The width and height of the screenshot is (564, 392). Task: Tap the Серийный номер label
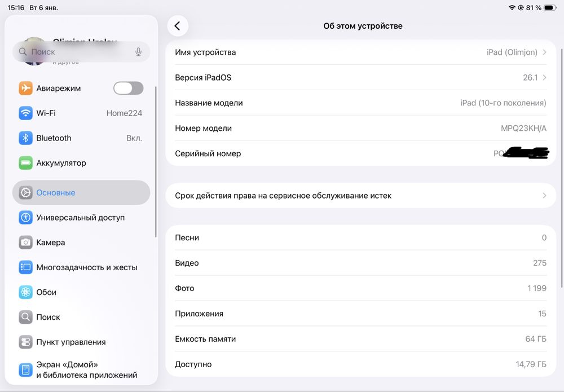tap(208, 153)
